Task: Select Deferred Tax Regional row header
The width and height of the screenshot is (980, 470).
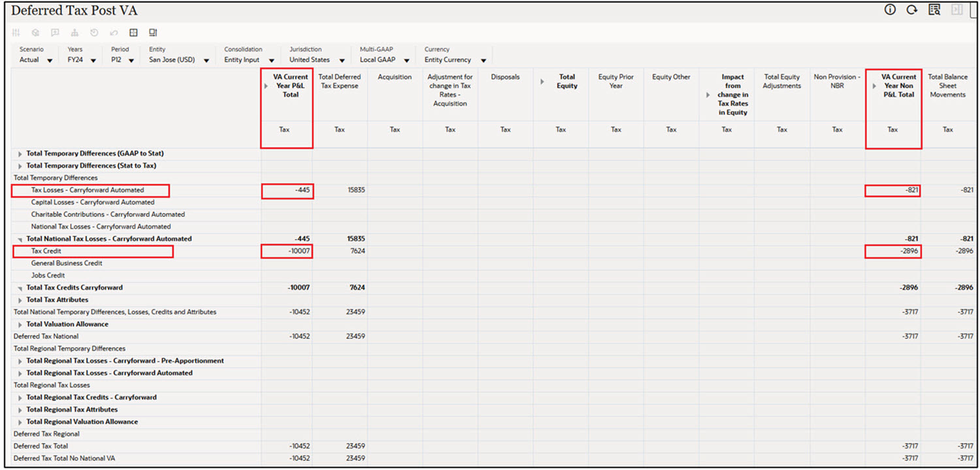Action: click(x=46, y=434)
